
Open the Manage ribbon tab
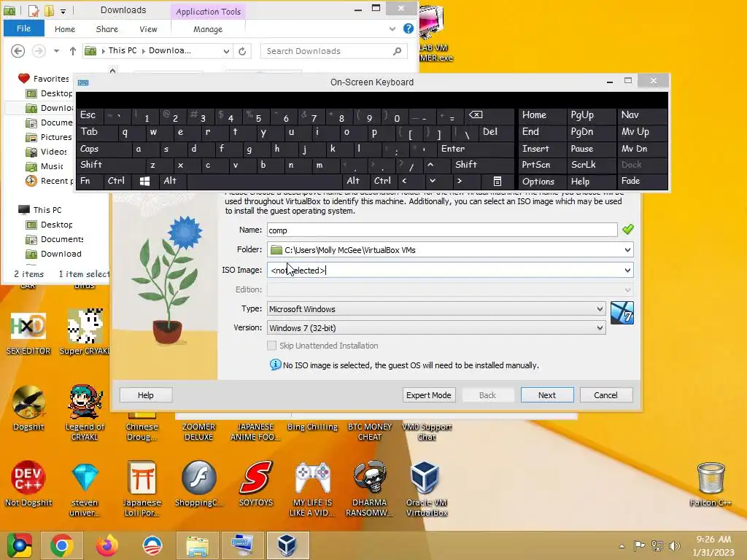pyautogui.click(x=208, y=29)
